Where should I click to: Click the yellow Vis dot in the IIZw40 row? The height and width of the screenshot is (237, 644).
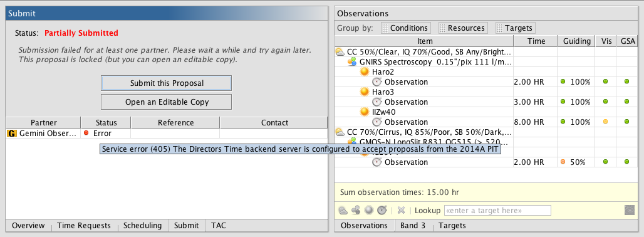pyautogui.click(x=605, y=122)
